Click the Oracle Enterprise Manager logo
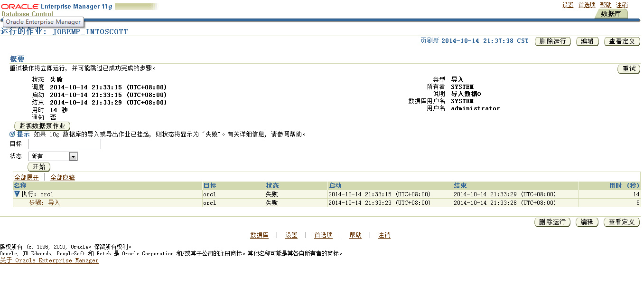The image size is (644, 298). coord(56,7)
